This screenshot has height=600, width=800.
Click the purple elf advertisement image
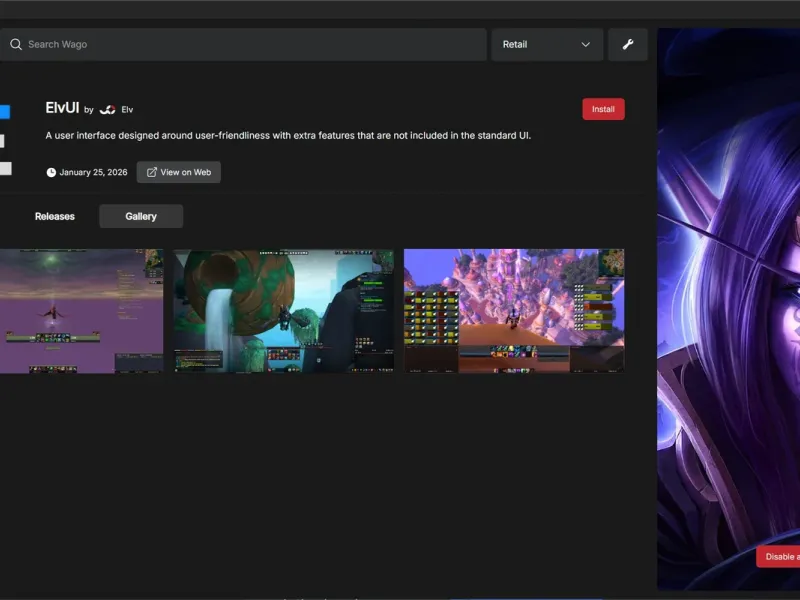pyautogui.click(x=729, y=309)
